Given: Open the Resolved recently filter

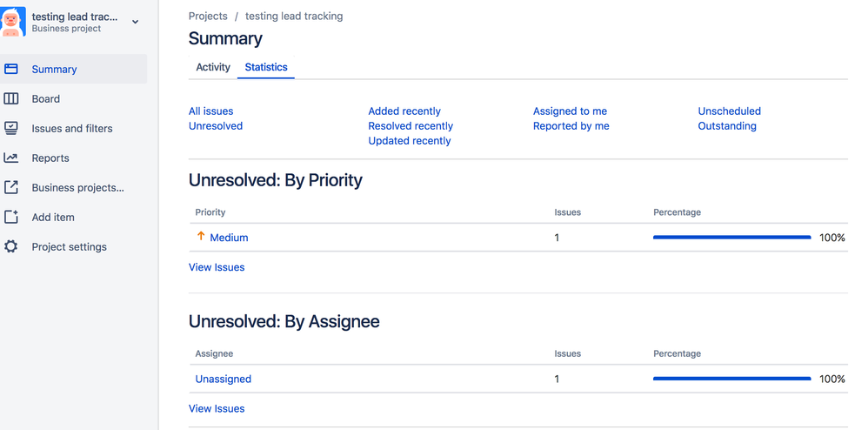Looking at the screenshot, I should pyautogui.click(x=411, y=126).
